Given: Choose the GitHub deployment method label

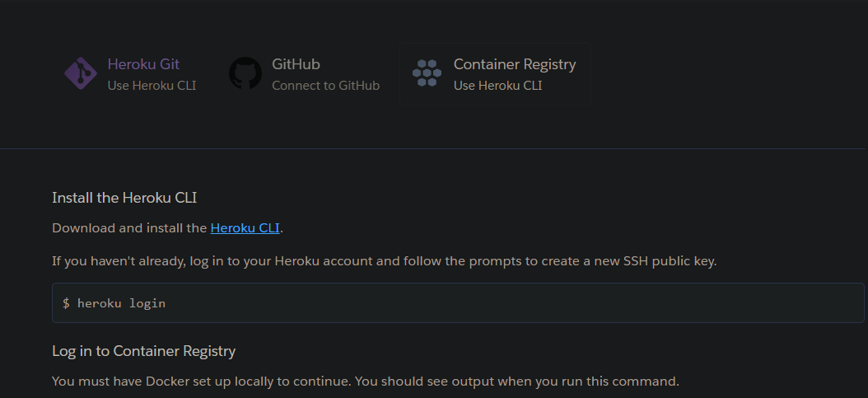Looking at the screenshot, I should pos(296,64).
